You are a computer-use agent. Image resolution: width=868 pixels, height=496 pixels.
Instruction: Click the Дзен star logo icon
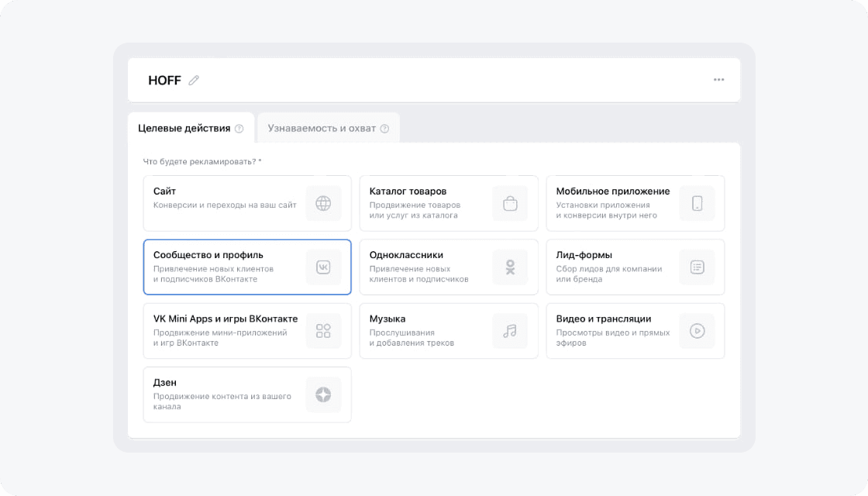click(323, 394)
